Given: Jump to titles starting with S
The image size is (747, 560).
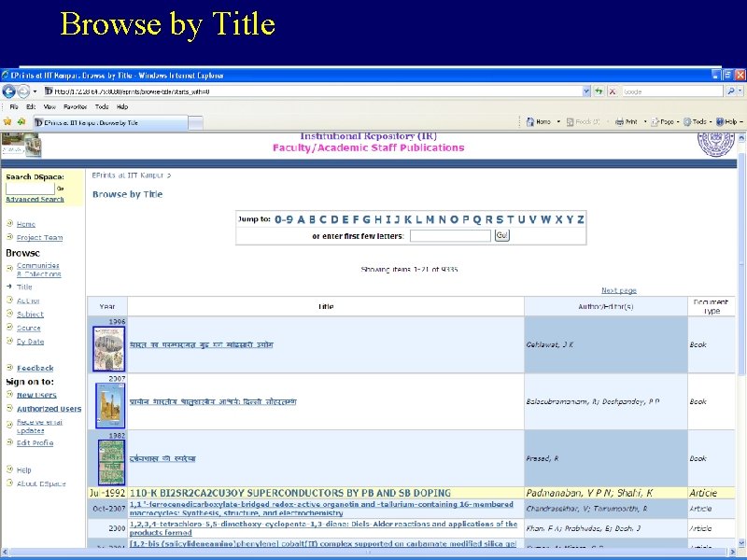Looking at the screenshot, I should coord(500,219).
